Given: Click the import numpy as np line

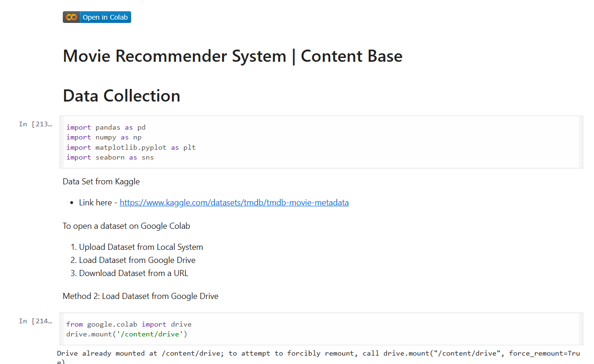Looking at the screenshot, I should 104,137.
